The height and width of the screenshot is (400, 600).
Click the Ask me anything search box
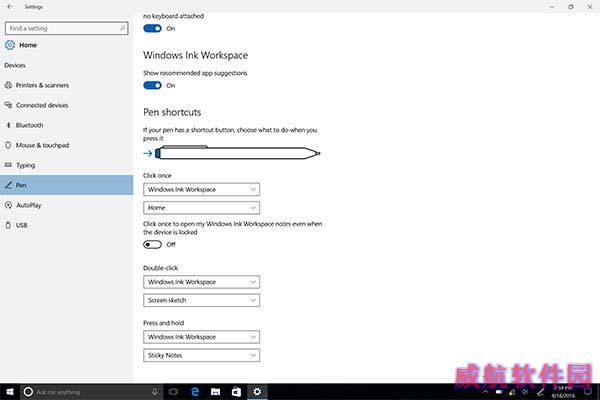click(91, 392)
